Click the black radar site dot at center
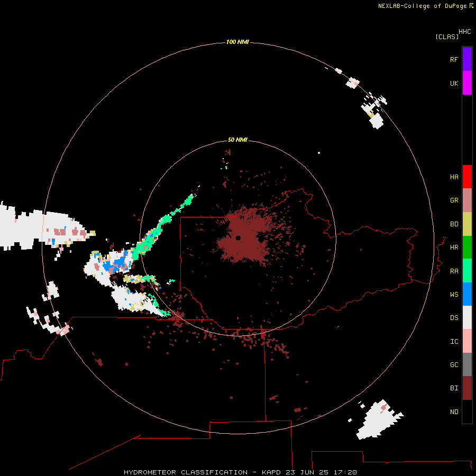Image resolution: width=476 pixels, height=476 pixels. 238,238
